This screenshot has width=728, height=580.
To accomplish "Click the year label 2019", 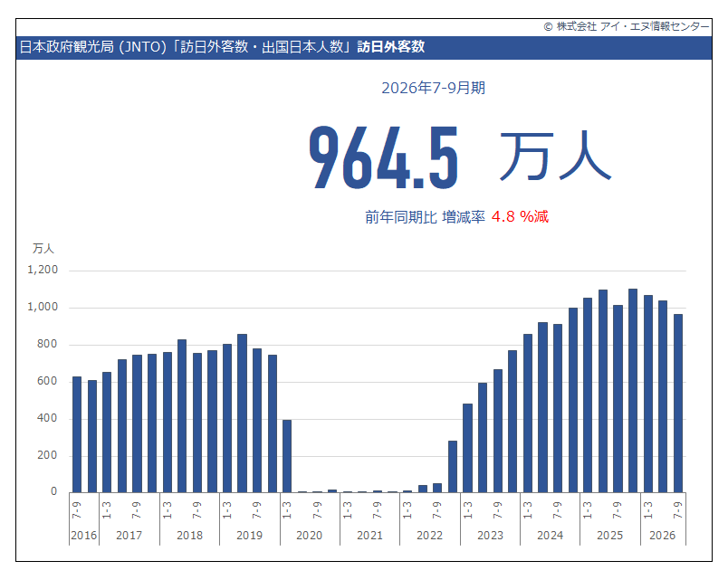I will pos(249,536).
